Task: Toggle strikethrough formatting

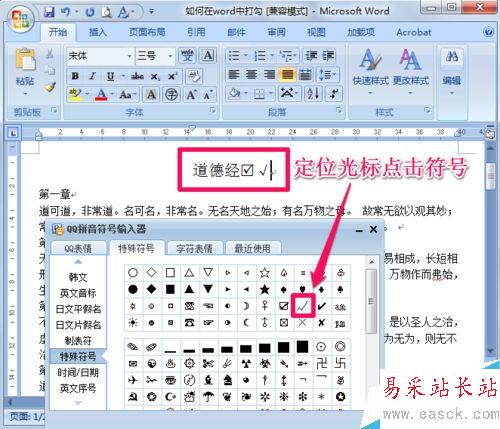Action: click(x=137, y=76)
